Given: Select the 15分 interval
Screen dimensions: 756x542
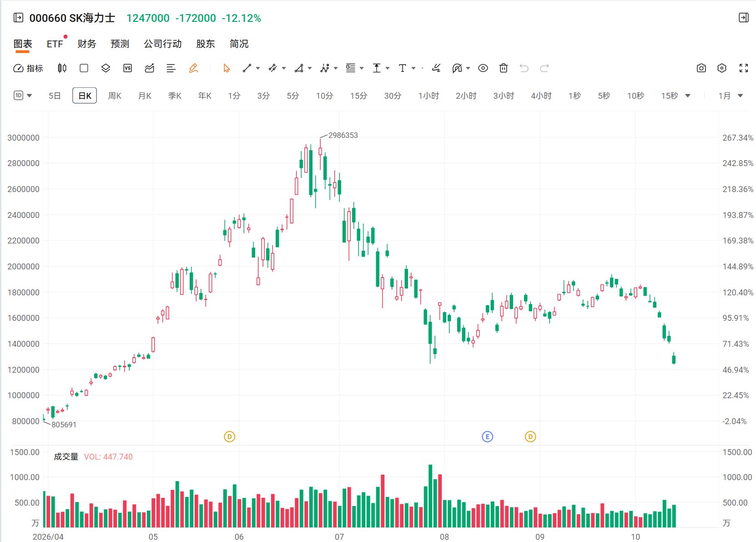Looking at the screenshot, I should 358,96.
